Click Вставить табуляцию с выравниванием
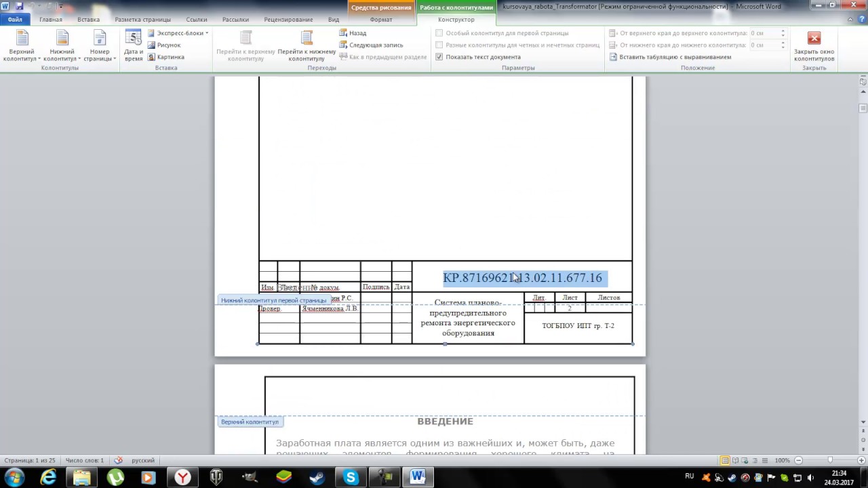The width and height of the screenshot is (868, 488). coord(670,58)
